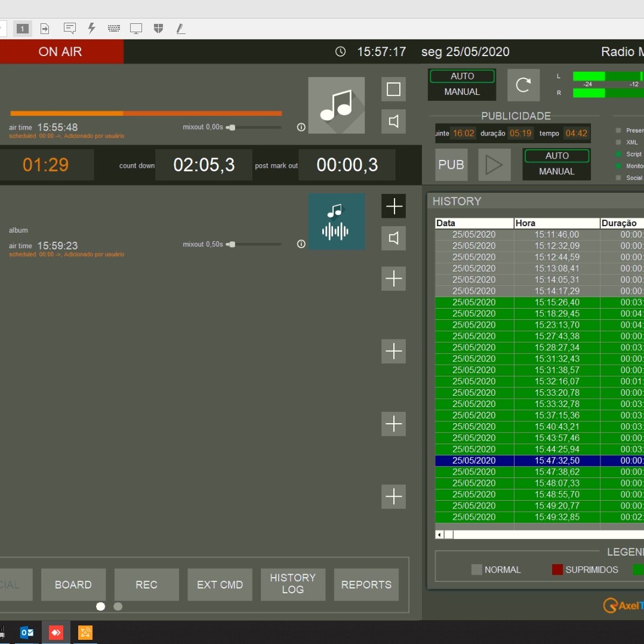Image resolution: width=644 pixels, height=644 pixels.
Task: Click the PUB button
Action: pyautogui.click(x=451, y=165)
